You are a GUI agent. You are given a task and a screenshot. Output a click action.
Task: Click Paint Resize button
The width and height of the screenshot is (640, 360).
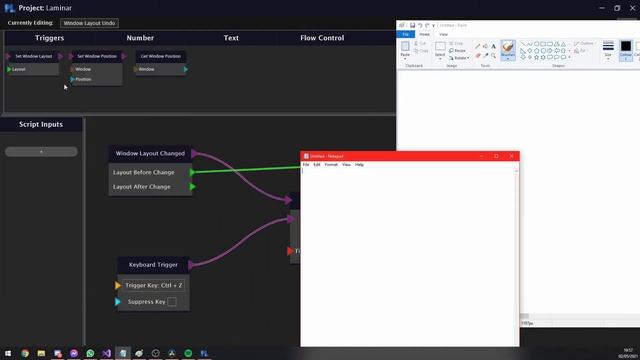click(x=457, y=51)
